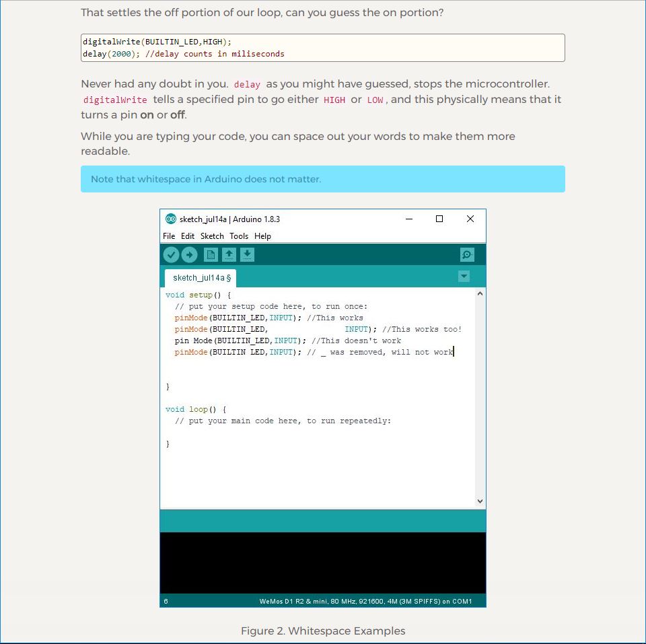This screenshot has width=646, height=644.
Task: Open the Edit menu
Action: click(188, 236)
